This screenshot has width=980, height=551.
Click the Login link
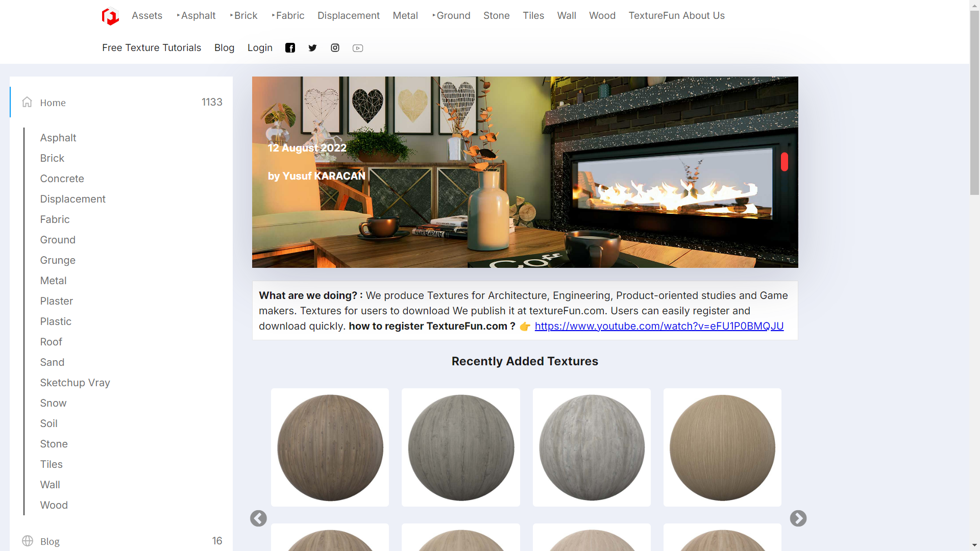pos(260,48)
